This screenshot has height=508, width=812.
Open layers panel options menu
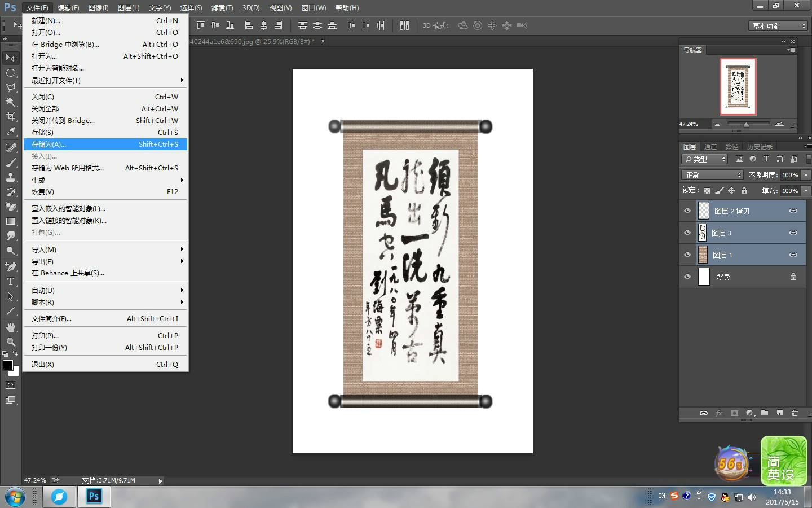[807, 146]
